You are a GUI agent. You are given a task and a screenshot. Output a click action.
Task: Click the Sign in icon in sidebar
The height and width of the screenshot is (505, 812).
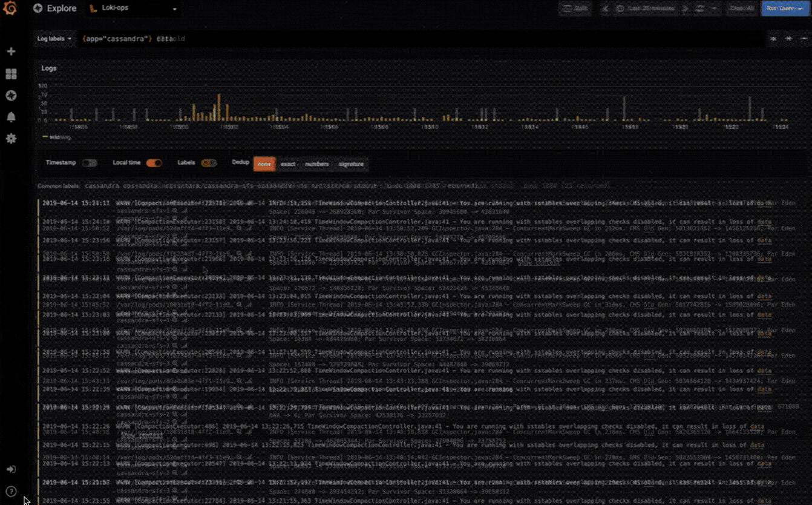tap(11, 469)
